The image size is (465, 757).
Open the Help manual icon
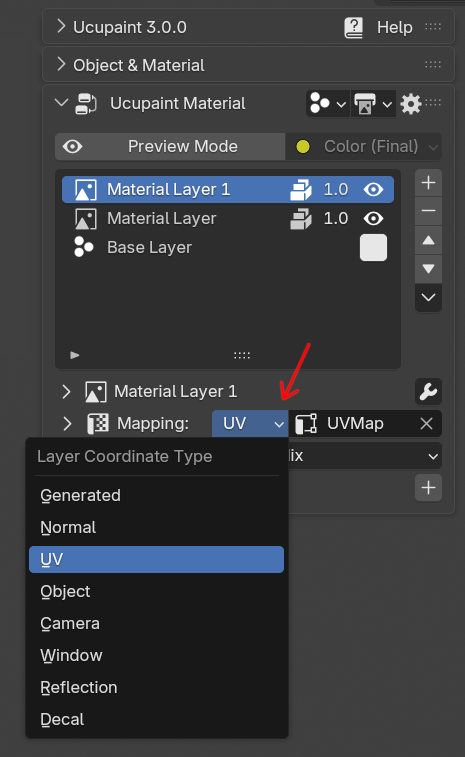353,28
